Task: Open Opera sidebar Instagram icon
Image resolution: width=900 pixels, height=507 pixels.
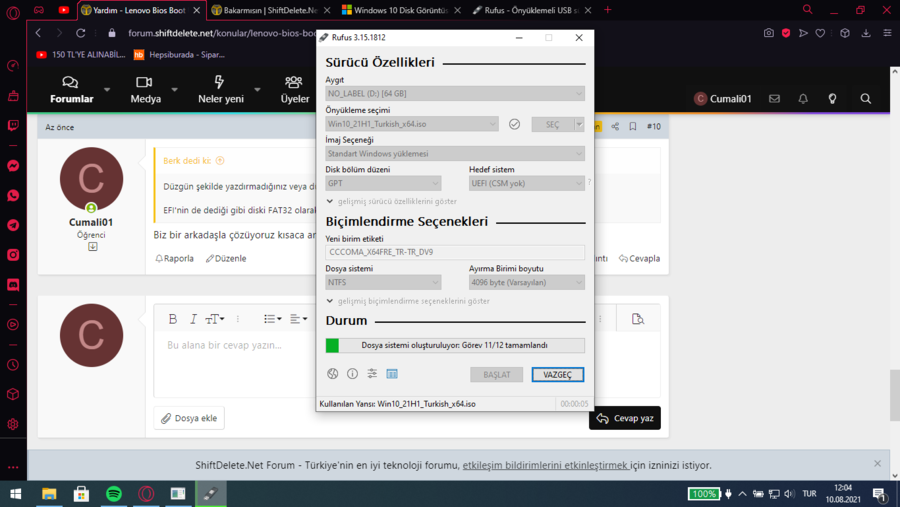Action: pos(13,255)
